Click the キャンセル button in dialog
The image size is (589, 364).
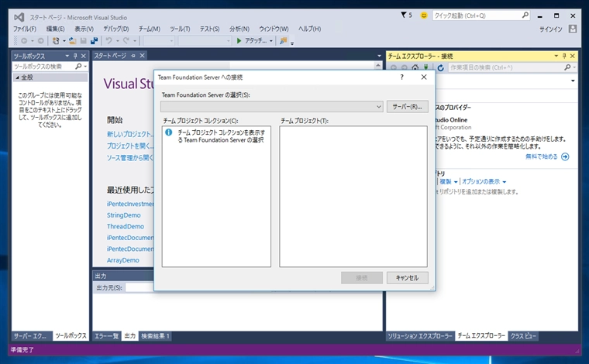(407, 278)
